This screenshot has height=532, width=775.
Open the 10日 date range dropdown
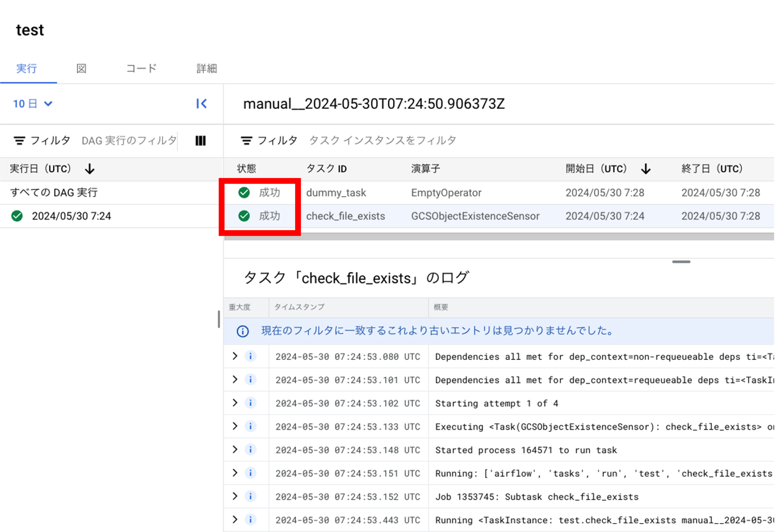point(32,104)
